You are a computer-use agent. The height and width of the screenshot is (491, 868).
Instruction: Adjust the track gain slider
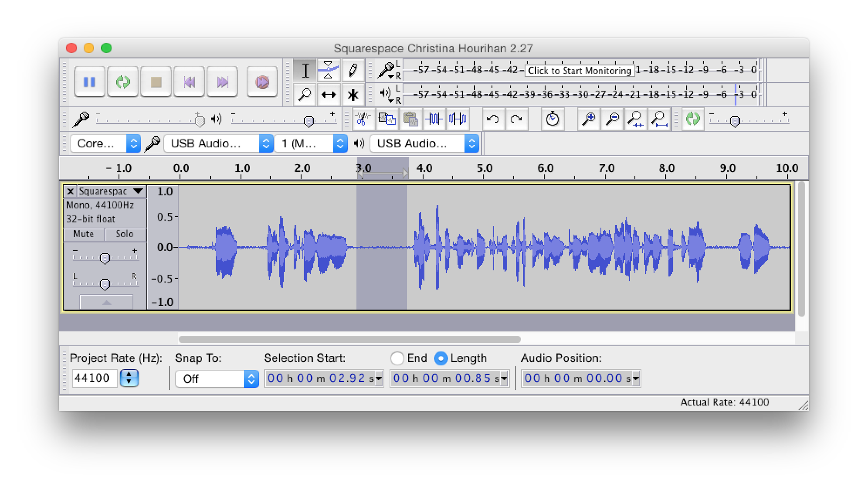(x=105, y=258)
